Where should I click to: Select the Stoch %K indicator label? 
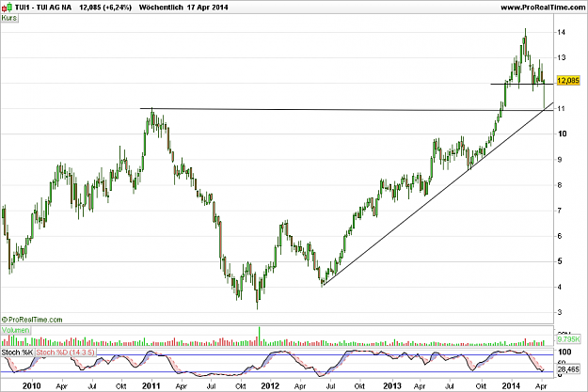pyautogui.click(x=17, y=353)
